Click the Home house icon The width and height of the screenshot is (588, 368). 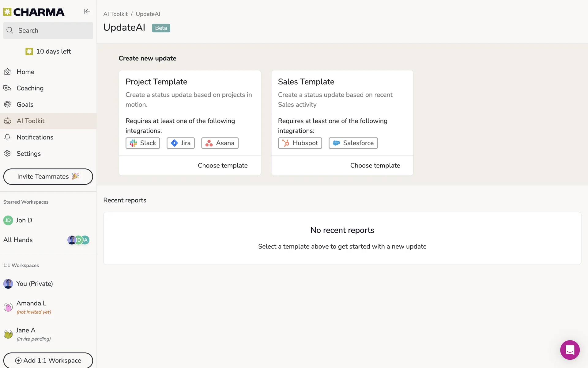coord(7,72)
